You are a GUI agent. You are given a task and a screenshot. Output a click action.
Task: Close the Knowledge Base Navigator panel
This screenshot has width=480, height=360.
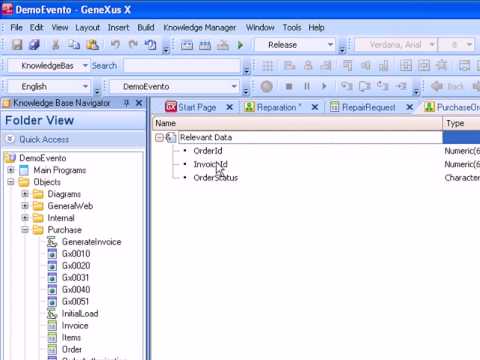click(x=139, y=103)
